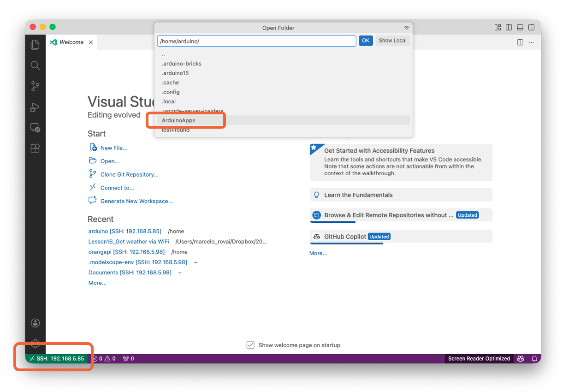The height and width of the screenshot is (392, 563).
Task: Select the .local folder entry
Action: click(283, 101)
